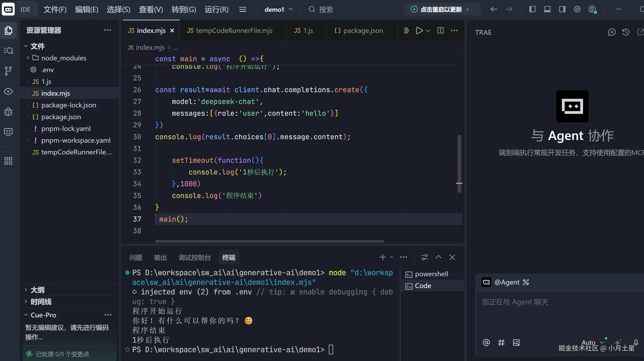
Task: Click the TRAE logo in title bar
Action: point(8,10)
